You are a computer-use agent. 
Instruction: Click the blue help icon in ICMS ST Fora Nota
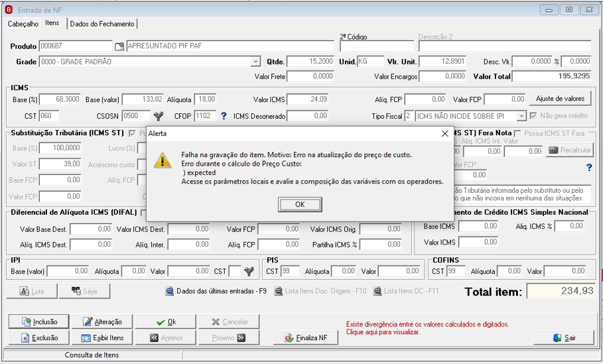click(589, 167)
